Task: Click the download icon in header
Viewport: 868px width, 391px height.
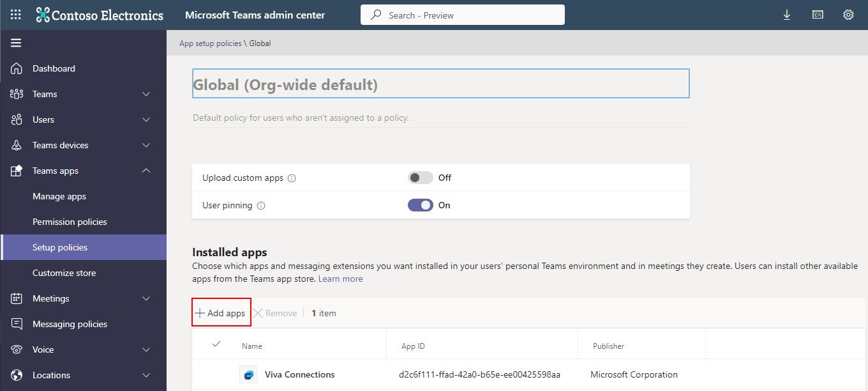Action: tap(787, 15)
